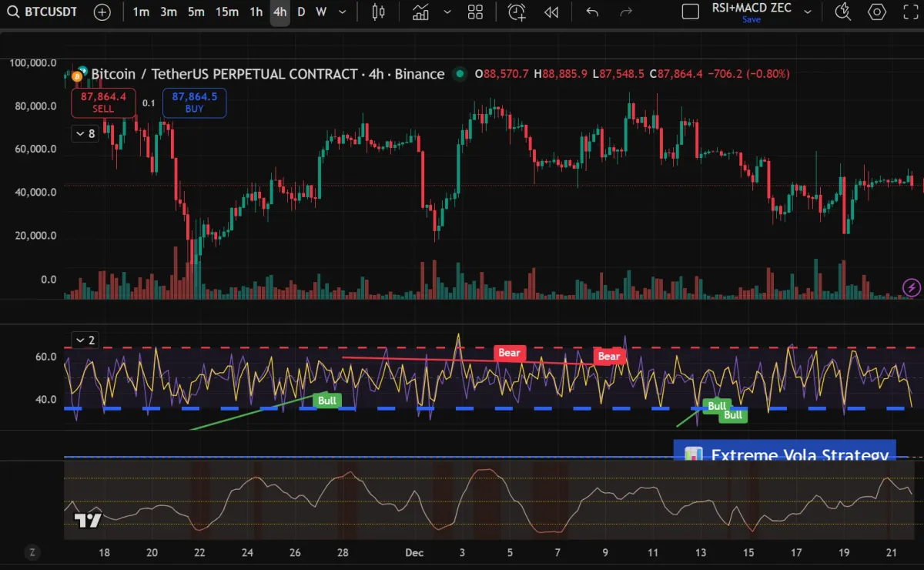The height and width of the screenshot is (570, 924).
Task: Open the layout setup square icon
Action: 691,12
